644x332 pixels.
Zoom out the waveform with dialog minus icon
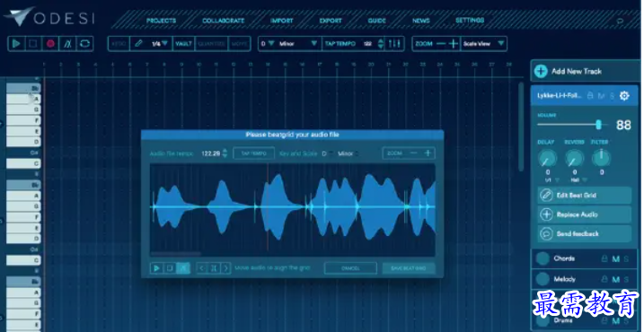[x=413, y=153]
